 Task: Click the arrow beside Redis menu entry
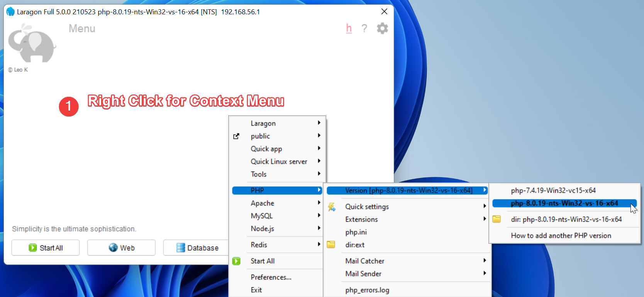[319, 244]
